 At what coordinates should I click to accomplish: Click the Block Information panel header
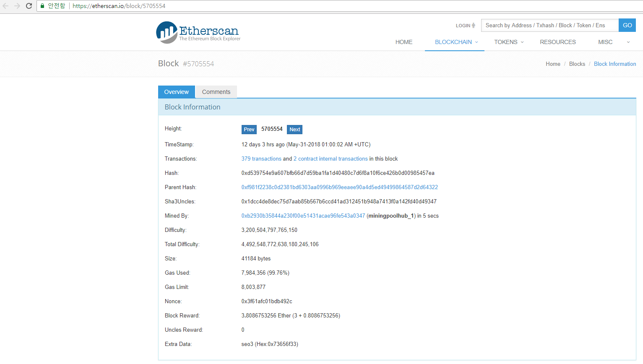[x=397, y=107]
